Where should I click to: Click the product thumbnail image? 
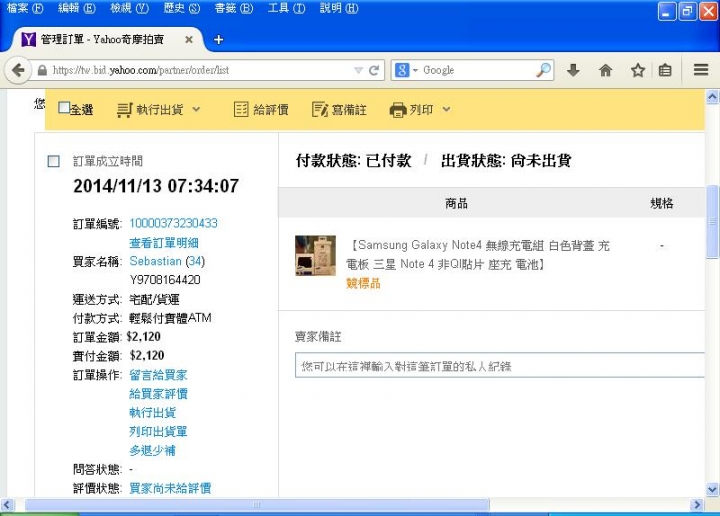pyautogui.click(x=315, y=256)
